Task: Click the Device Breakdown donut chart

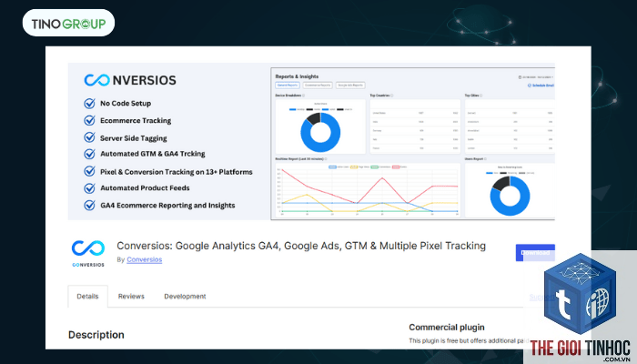Action: pos(320,132)
